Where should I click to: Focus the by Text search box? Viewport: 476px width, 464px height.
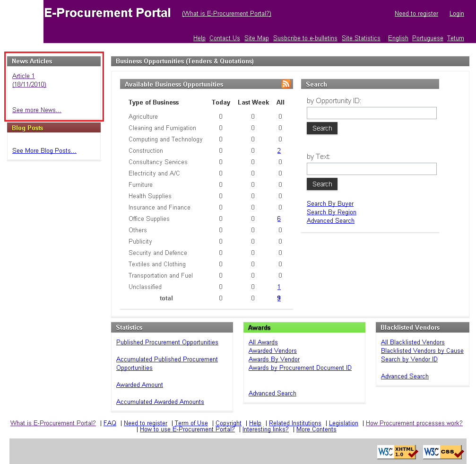tap(372, 169)
